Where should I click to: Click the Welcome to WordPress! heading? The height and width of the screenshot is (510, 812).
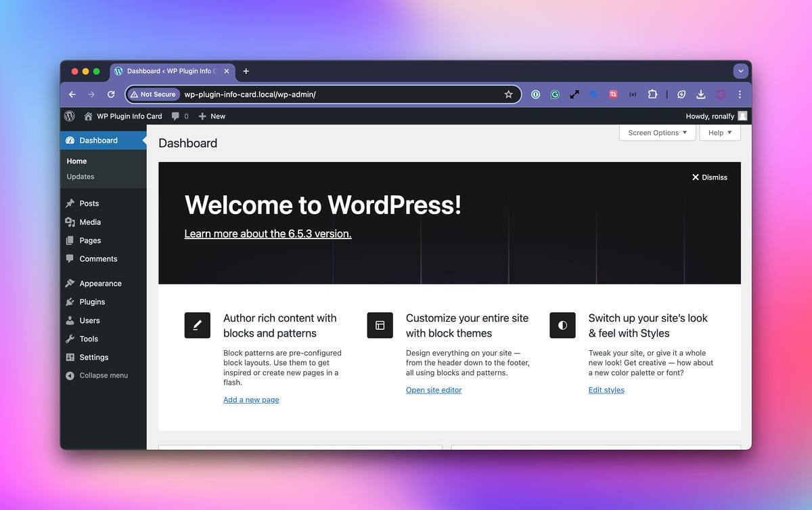pos(323,205)
